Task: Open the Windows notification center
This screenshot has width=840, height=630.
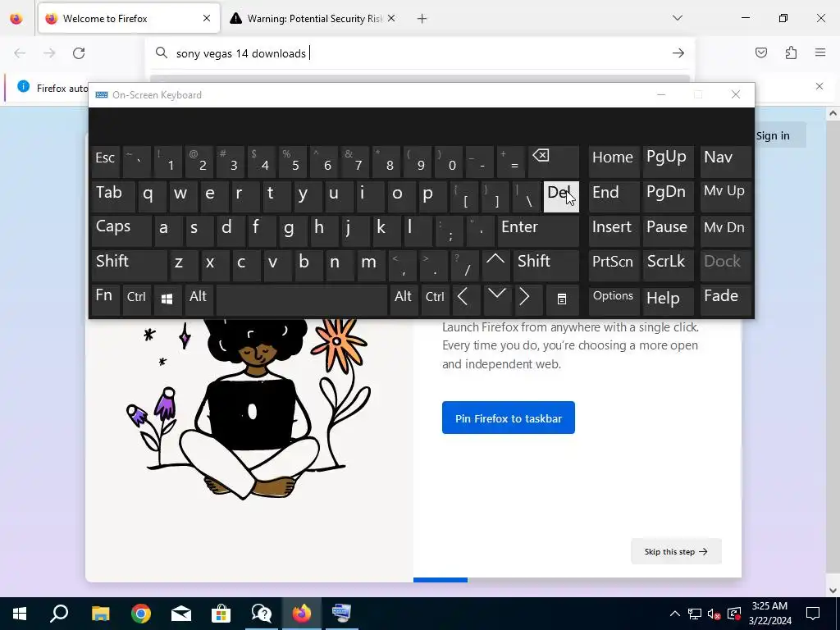Action: click(x=813, y=614)
